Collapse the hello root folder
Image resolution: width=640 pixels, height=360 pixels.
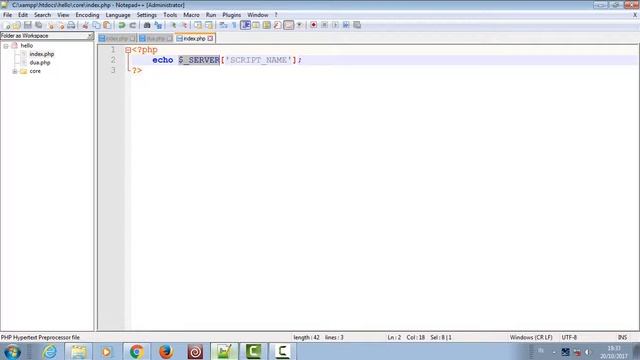(6, 46)
